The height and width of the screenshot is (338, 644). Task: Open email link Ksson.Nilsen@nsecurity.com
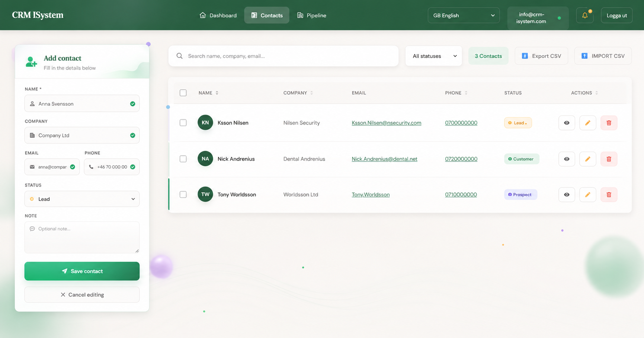click(387, 123)
